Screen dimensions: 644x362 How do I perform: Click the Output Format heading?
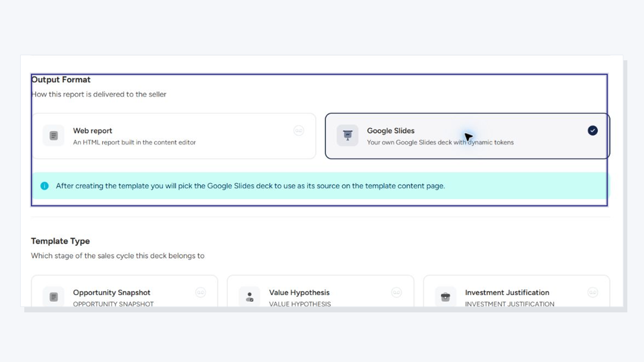point(61,80)
